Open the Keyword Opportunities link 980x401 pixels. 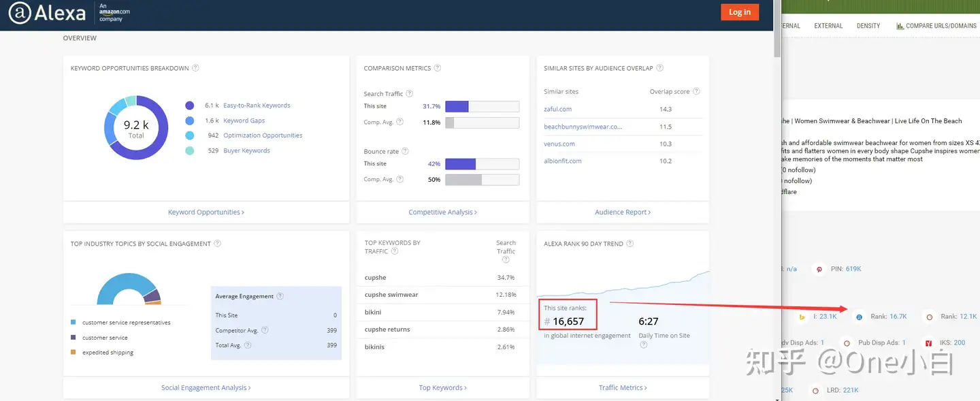coord(206,212)
